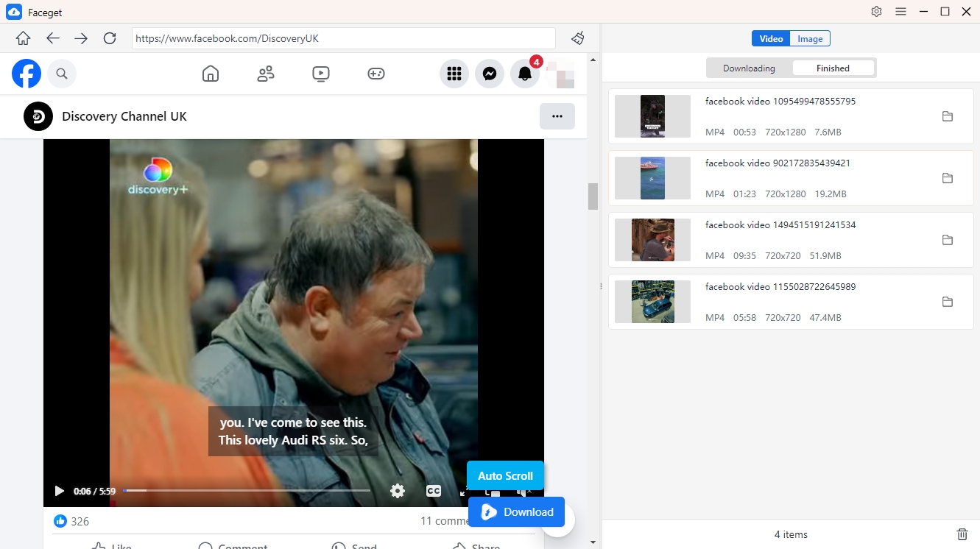The height and width of the screenshot is (549, 980).
Task: Click the Faceget app logo
Action: (x=14, y=12)
